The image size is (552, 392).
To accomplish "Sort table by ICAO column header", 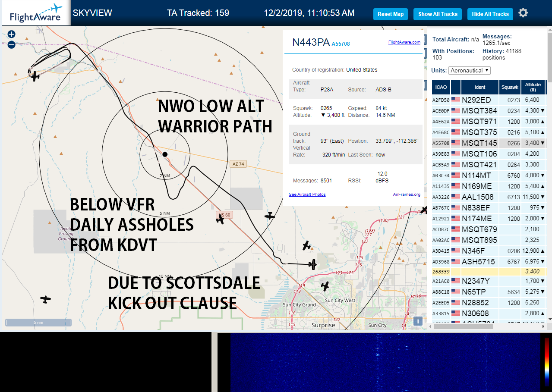I will (x=441, y=87).
